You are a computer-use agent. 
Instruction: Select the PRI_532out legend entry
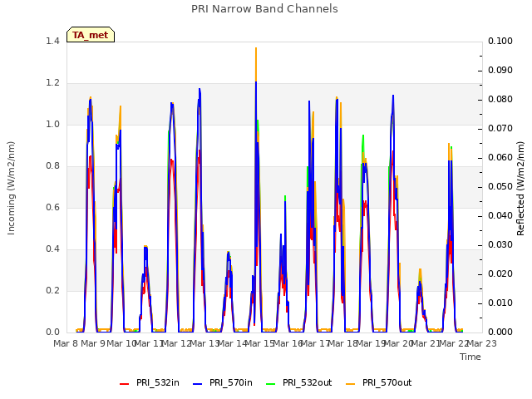(299, 383)
